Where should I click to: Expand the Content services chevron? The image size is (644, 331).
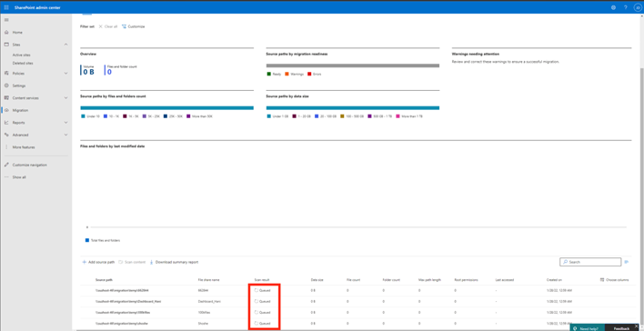coord(65,97)
